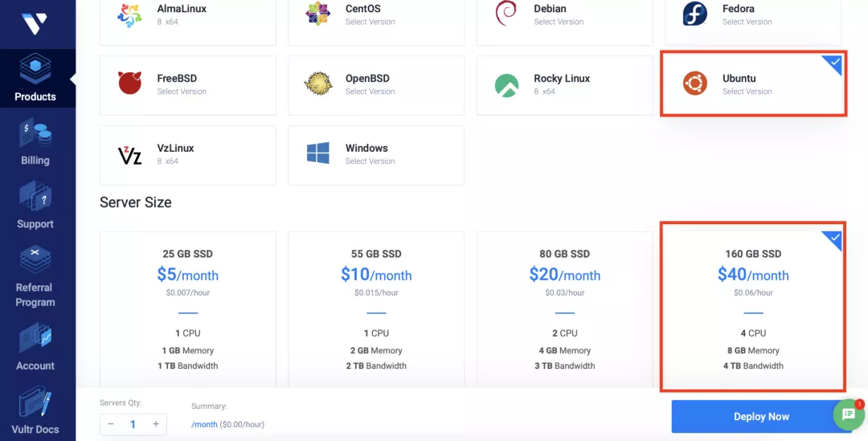Go to Account menu label
Image resolution: width=868 pixels, height=441 pixels.
pos(35,365)
